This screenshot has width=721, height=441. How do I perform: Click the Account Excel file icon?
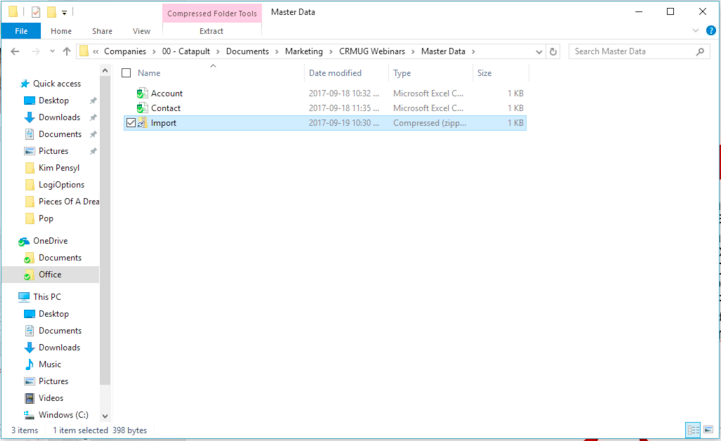142,93
